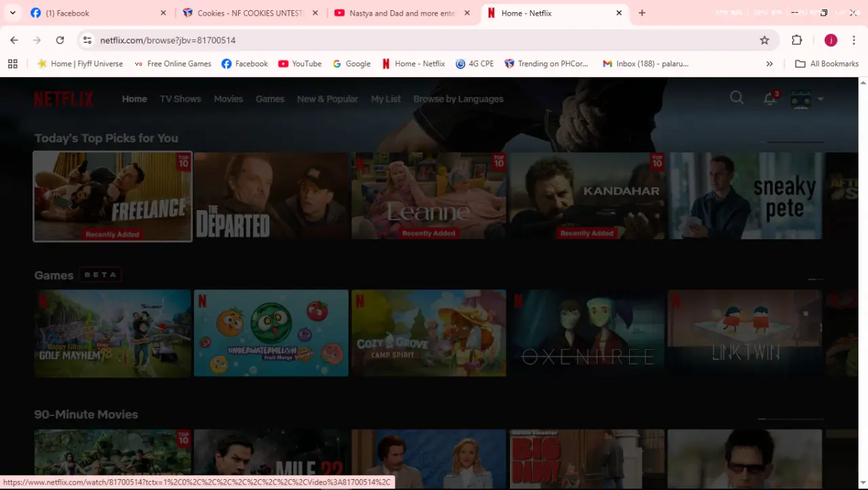Select the Oxenfree game card

pos(587,333)
